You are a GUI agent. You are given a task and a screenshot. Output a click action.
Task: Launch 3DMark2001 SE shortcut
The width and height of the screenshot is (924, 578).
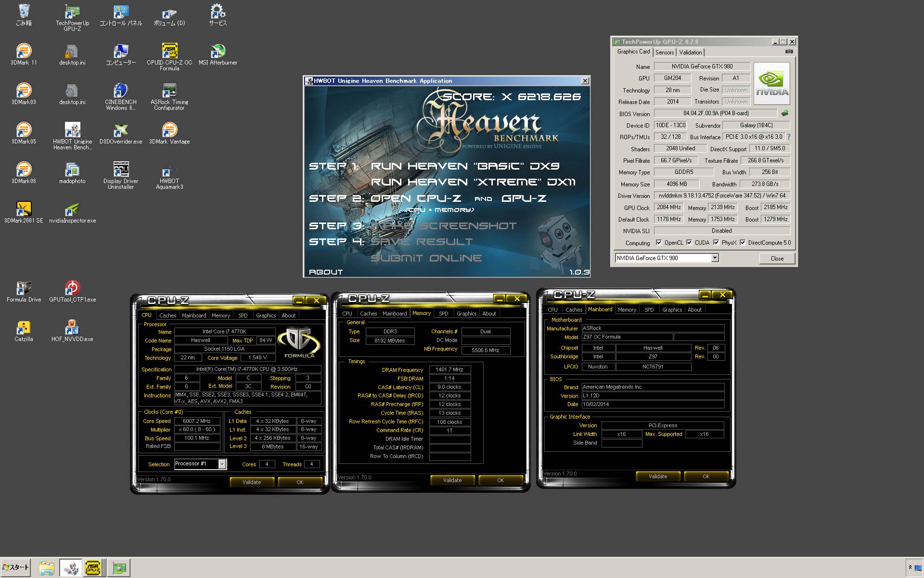pyautogui.click(x=24, y=212)
